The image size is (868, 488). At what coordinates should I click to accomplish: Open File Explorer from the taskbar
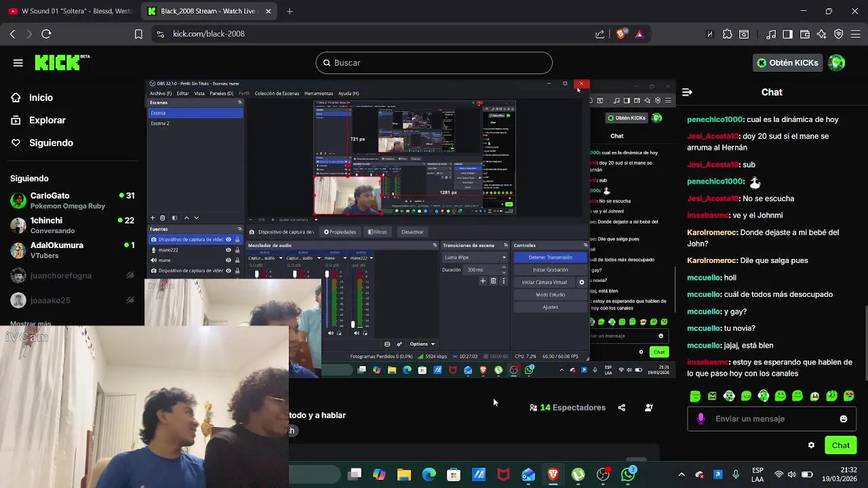(x=403, y=474)
